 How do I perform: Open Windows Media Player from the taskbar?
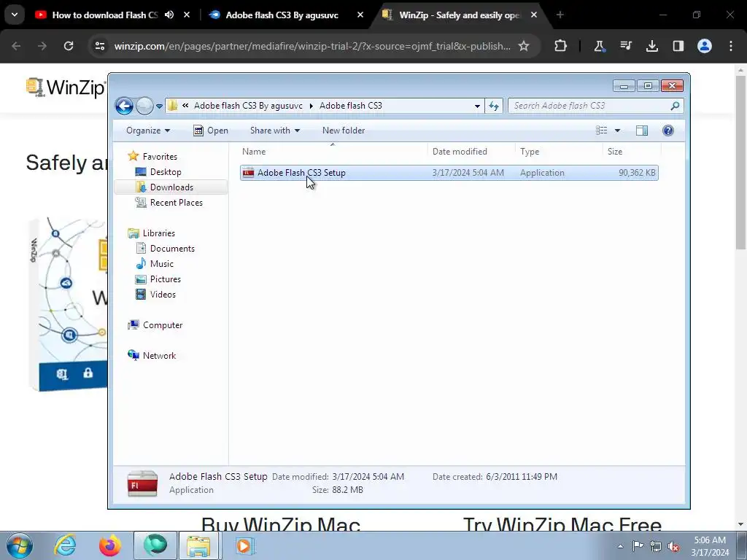click(x=244, y=545)
